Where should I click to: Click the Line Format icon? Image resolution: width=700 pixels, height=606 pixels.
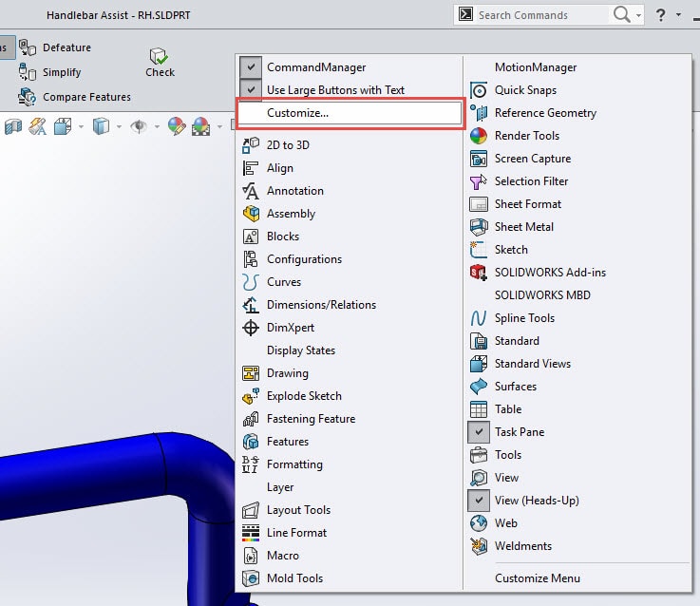251,532
